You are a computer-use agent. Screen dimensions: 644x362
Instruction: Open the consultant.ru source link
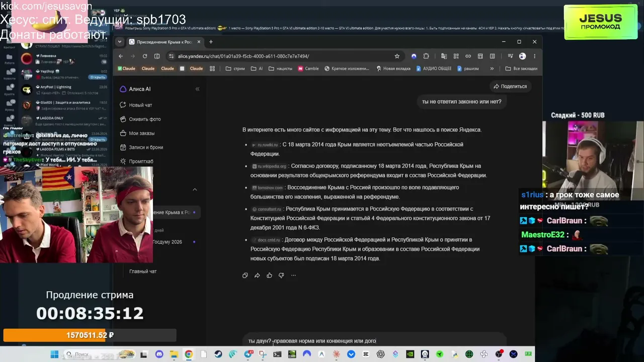(267, 209)
